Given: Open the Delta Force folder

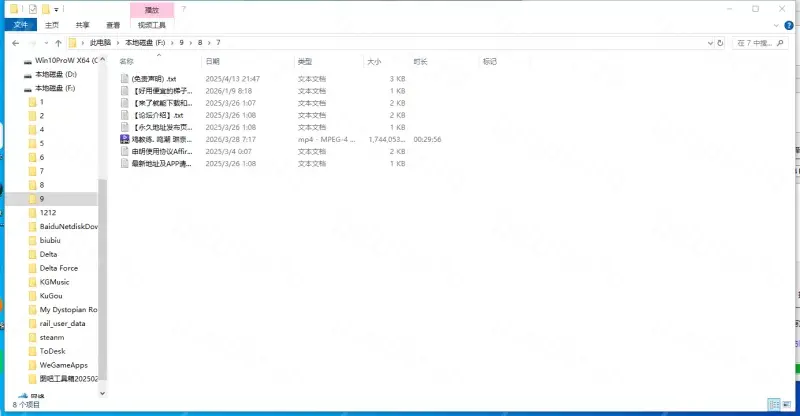Looking at the screenshot, I should (59, 268).
